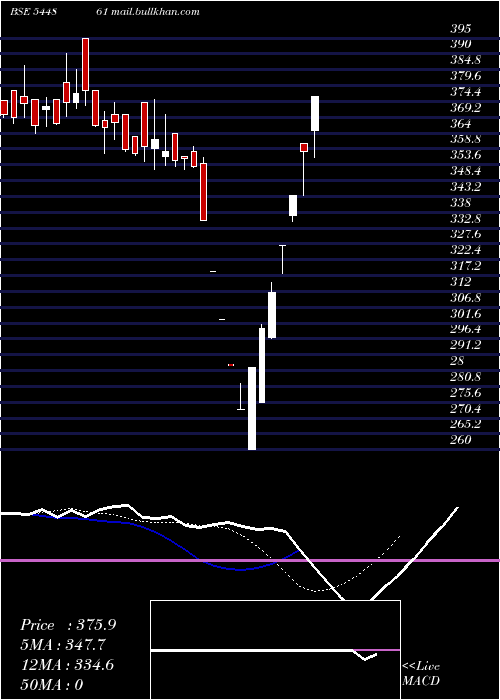Click the 358.8 price axis label

[466, 139]
